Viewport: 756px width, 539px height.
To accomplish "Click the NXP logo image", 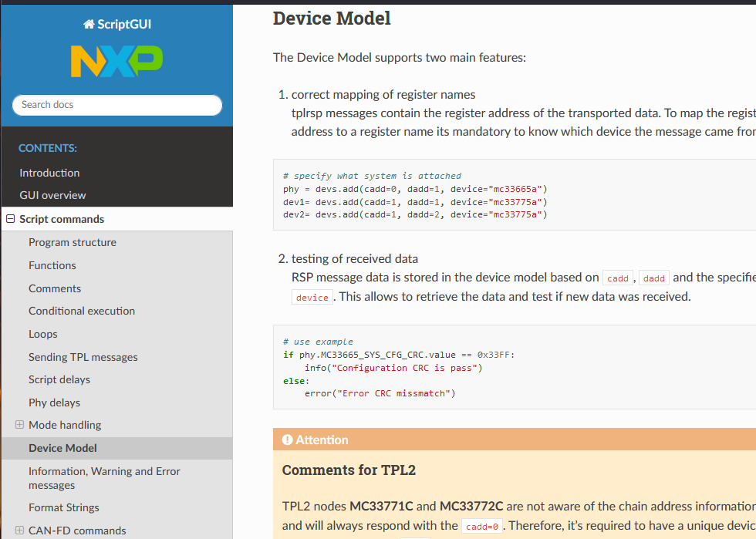I will (x=116, y=61).
